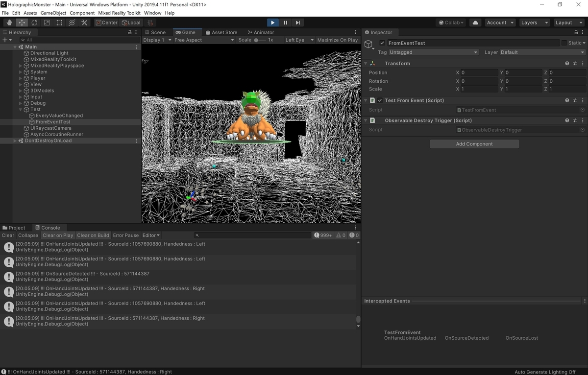
Task: Open Transform component help icon
Action: [567, 64]
